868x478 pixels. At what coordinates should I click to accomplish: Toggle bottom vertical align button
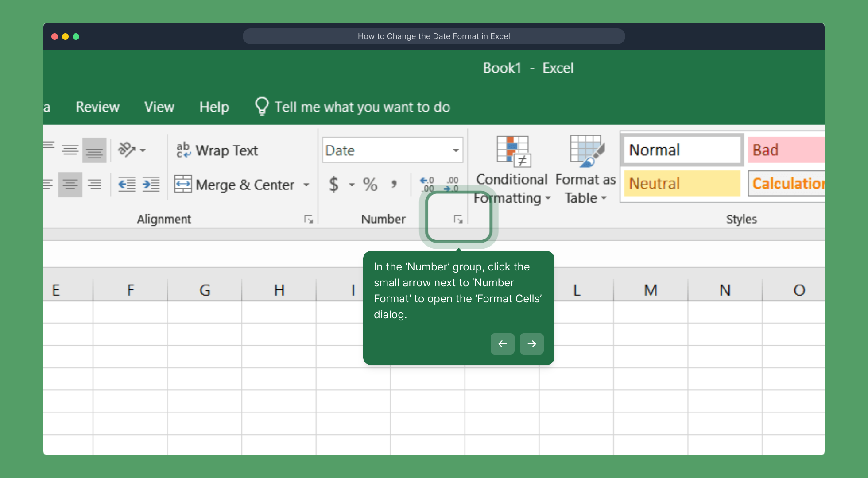click(x=94, y=150)
